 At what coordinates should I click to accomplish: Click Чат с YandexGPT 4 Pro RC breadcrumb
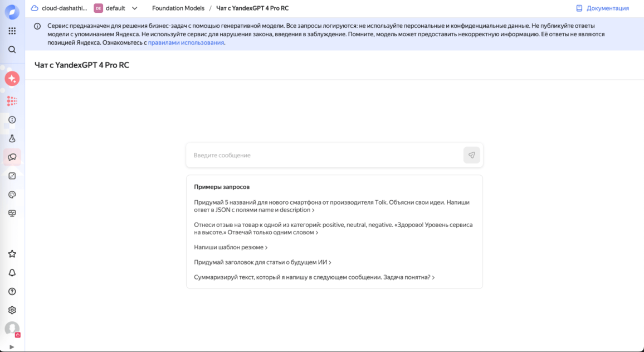(x=252, y=8)
